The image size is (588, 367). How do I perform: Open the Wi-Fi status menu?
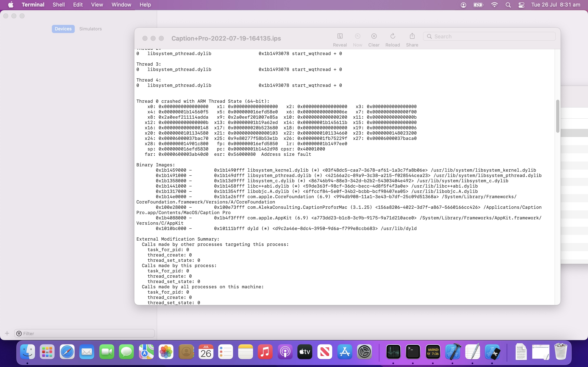pyautogui.click(x=494, y=5)
